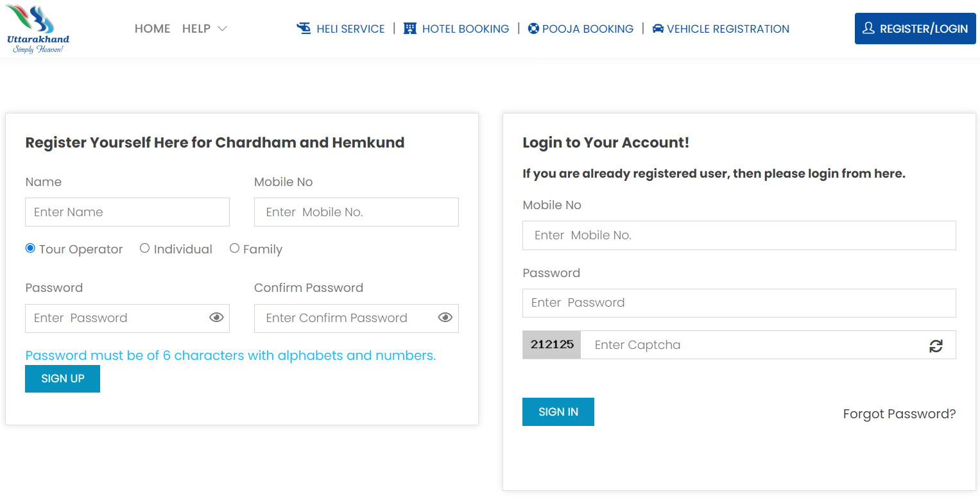Screen dimensions: 980x501
Task: Click the helicopter icon for Heli Service
Action: tap(304, 29)
